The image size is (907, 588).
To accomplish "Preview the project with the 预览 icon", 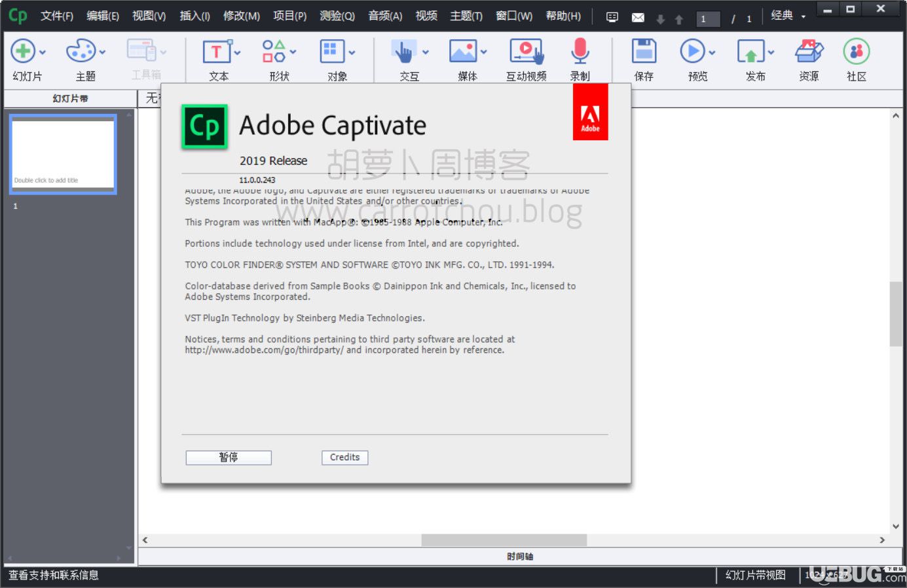I will pos(692,51).
